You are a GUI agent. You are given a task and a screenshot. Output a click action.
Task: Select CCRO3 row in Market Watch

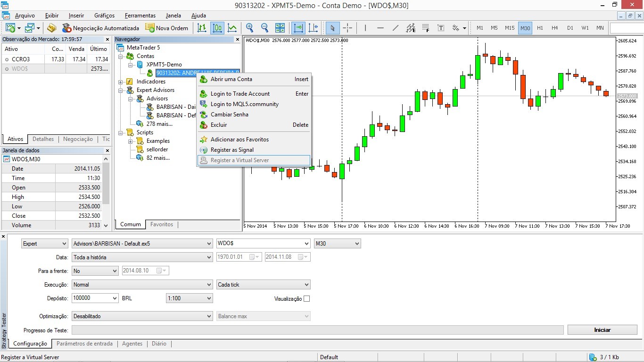(x=56, y=59)
